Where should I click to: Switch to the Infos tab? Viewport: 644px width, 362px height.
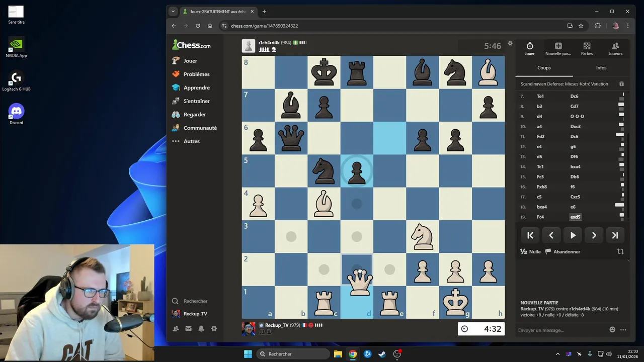[601, 68]
